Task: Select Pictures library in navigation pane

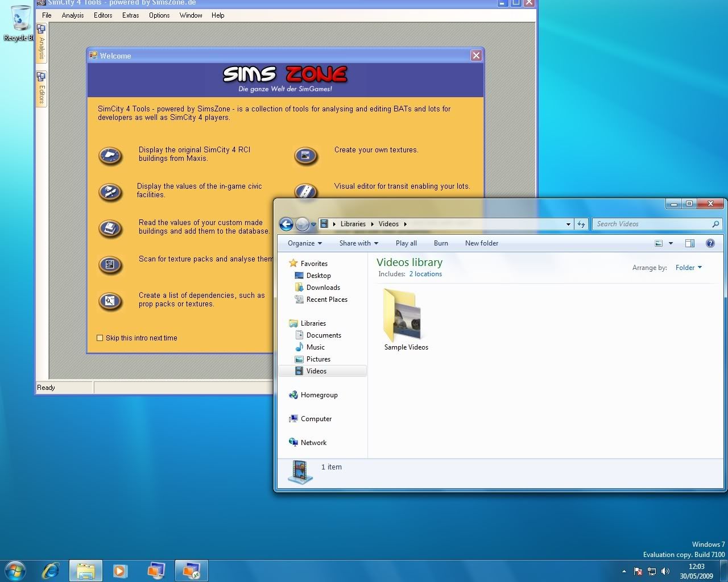Action: (318, 359)
